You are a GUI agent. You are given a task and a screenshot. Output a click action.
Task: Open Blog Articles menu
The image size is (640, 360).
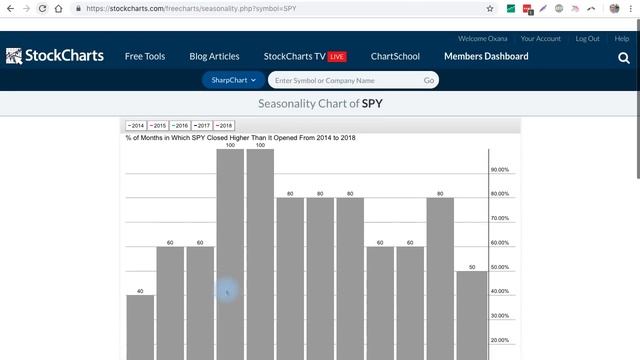tap(214, 56)
